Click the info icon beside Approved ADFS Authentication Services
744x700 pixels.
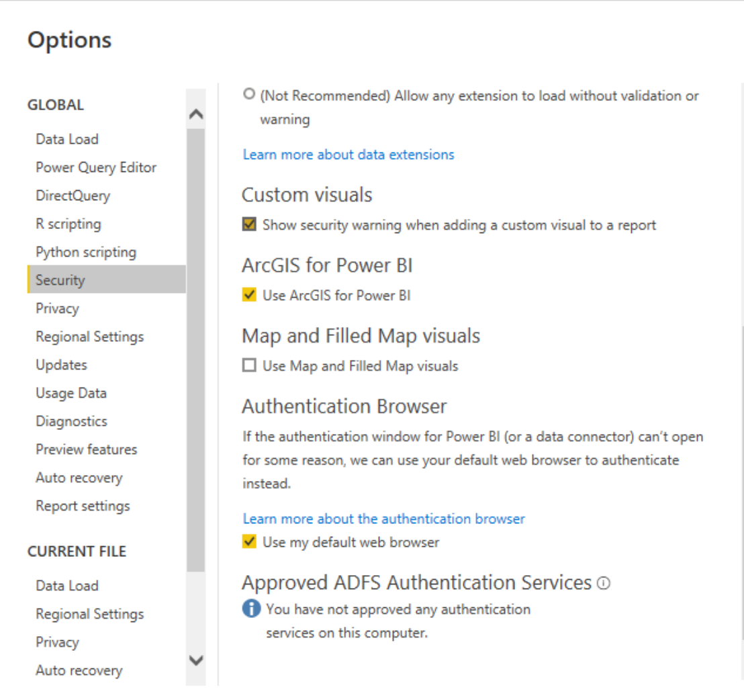pyautogui.click(x=603, y=583)
